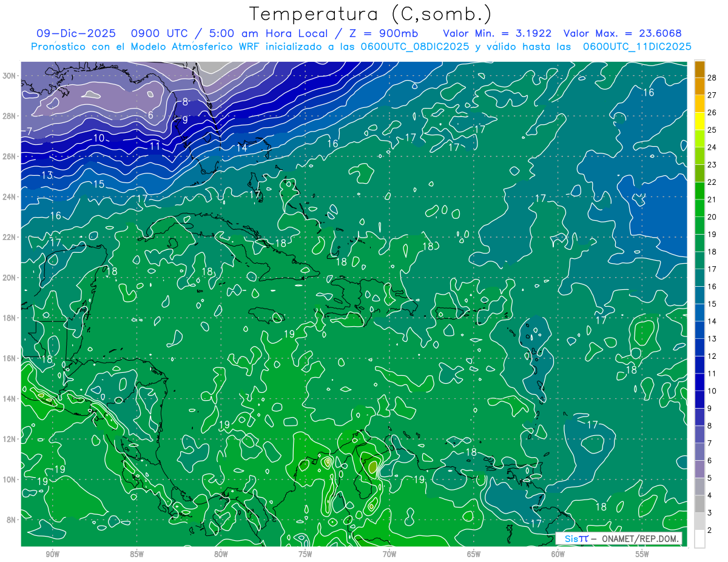Click the contour label 9 on the map
The width and height of the screenshot is (728, 562).
pyautogui.click(x=185, y=120)
